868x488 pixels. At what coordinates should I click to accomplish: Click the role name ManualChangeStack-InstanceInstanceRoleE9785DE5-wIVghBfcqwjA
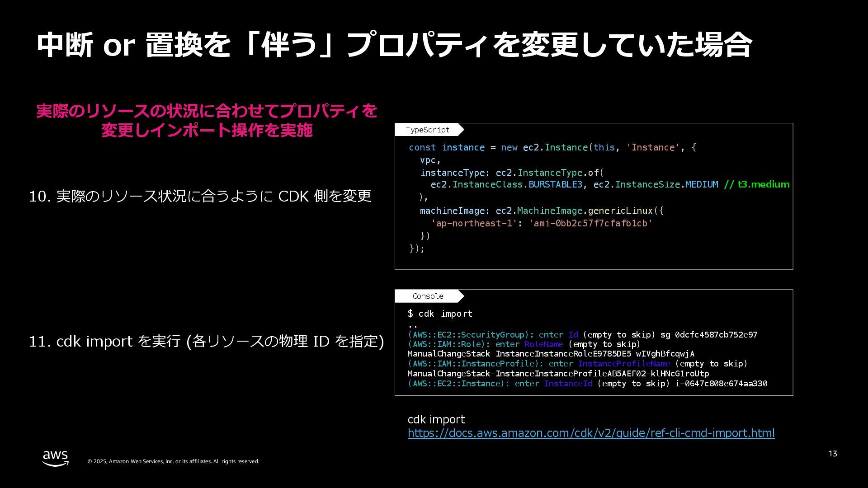(x=551, y=354)
